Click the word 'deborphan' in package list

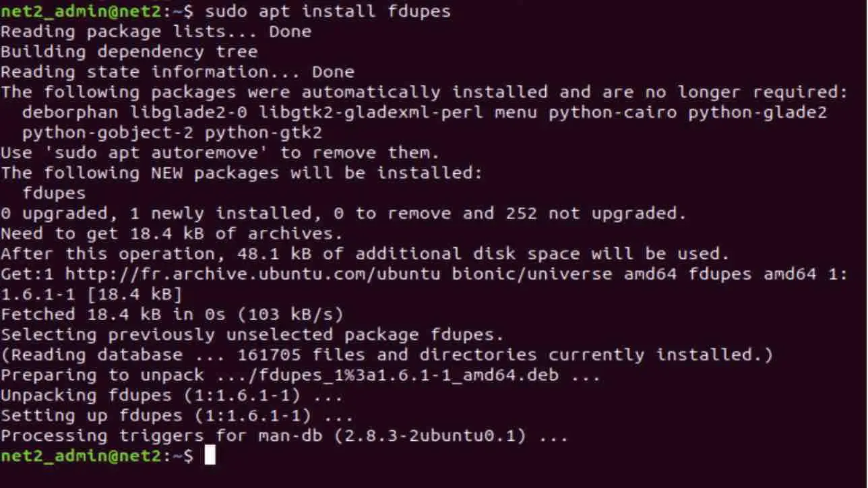[x=70, y=113]
